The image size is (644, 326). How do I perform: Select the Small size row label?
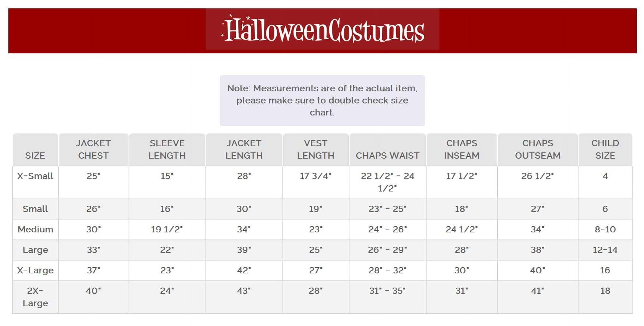point(35,209)
